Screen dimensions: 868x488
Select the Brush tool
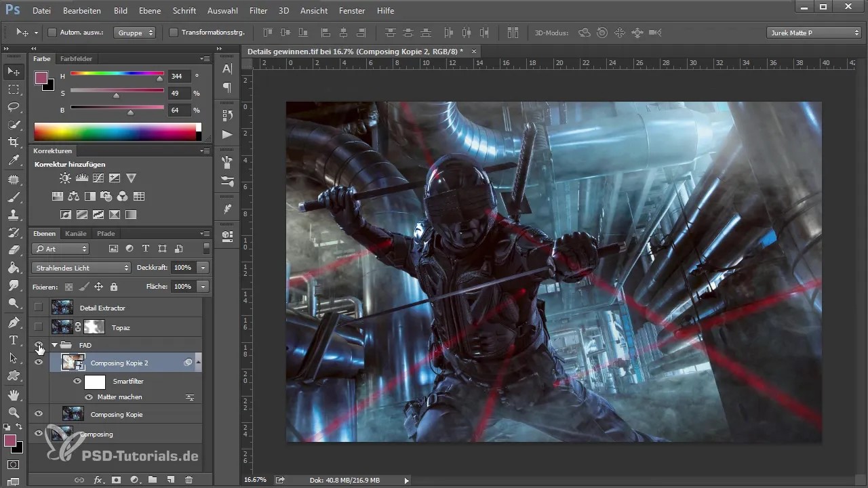(13, 197)
